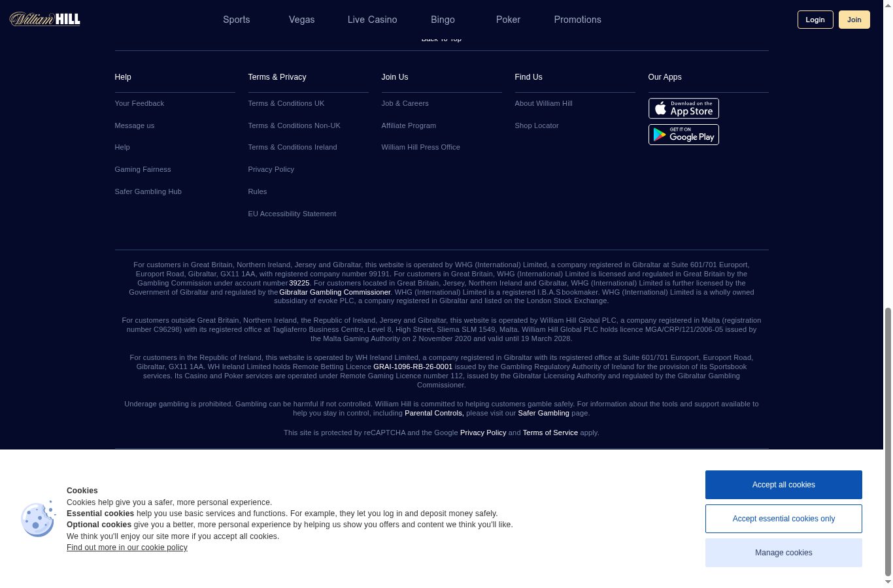Open About William Hill
This screenshot has height=588, width=893.
click(543, 103)
